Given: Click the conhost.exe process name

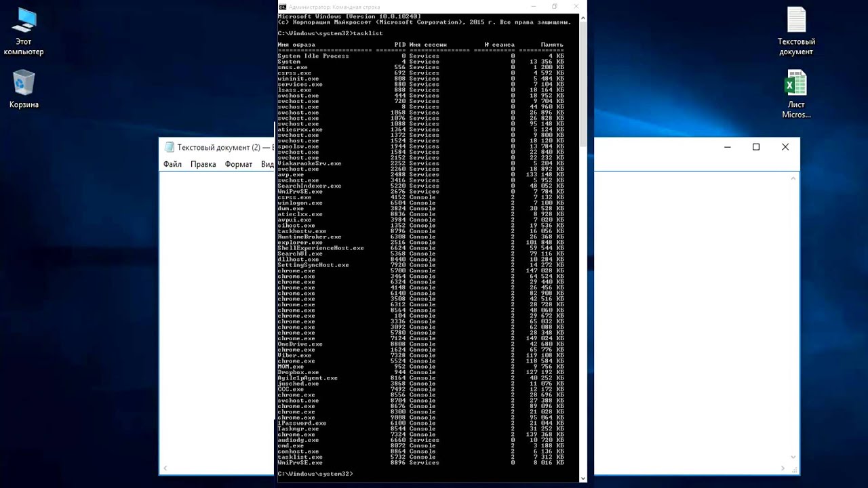Looking at the screenshot, I should (298, 451).
